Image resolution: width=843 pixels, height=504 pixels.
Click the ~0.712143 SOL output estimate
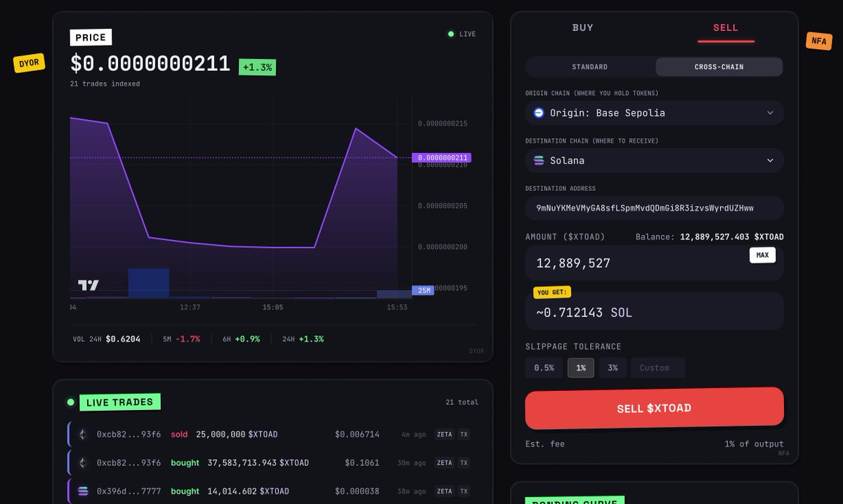tap(584, 312)
